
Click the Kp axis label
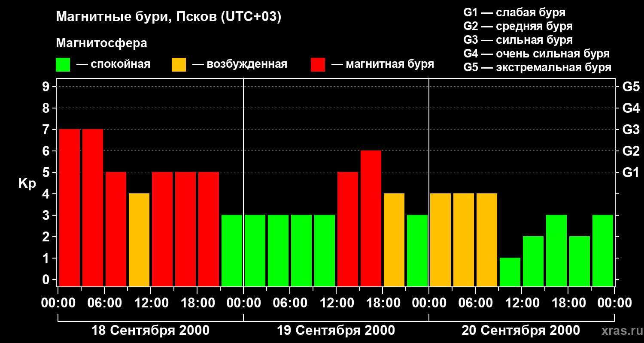click(27, 184)
